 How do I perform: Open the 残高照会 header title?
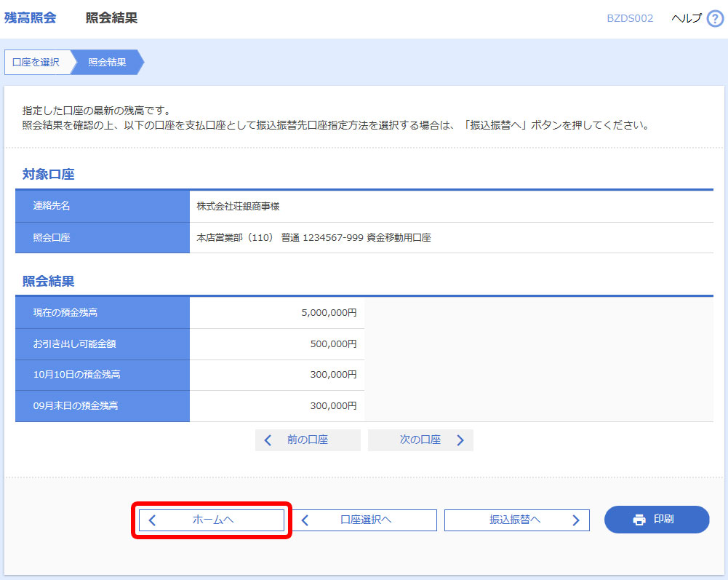(x=30, y=18)
